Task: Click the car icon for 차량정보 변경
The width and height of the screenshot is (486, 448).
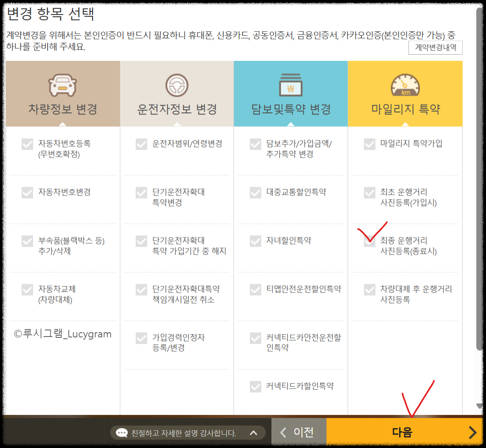Action: (63, 85)
